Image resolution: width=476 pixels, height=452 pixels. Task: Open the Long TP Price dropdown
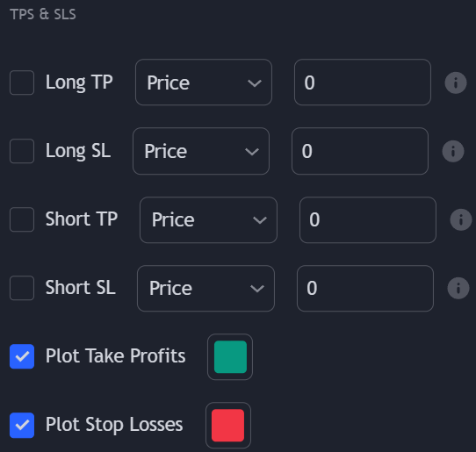(x=204, y=83)
